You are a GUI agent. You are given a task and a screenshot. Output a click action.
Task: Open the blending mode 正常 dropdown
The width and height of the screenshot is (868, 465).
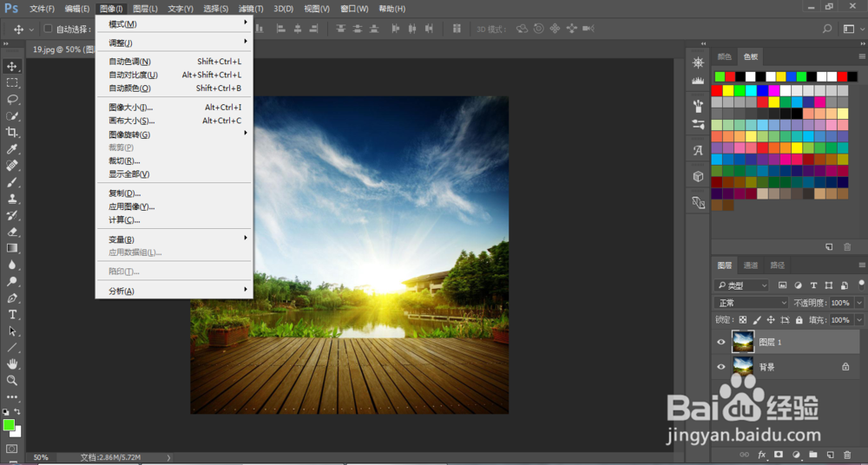[x=751, y=303]
